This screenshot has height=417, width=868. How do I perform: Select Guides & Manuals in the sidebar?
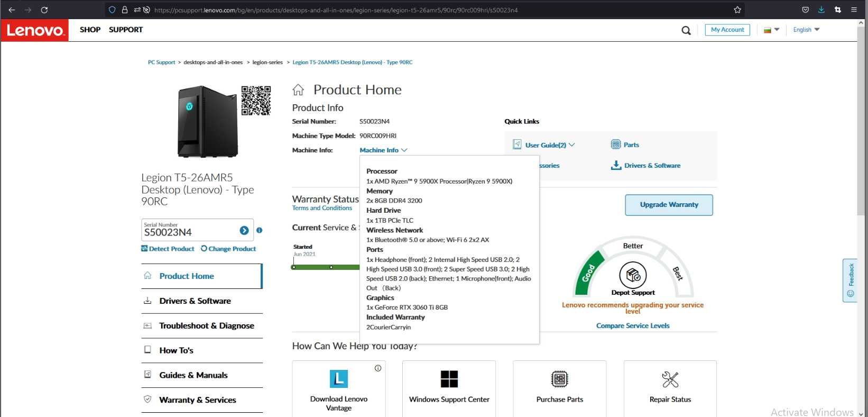(x=201, y=375)
